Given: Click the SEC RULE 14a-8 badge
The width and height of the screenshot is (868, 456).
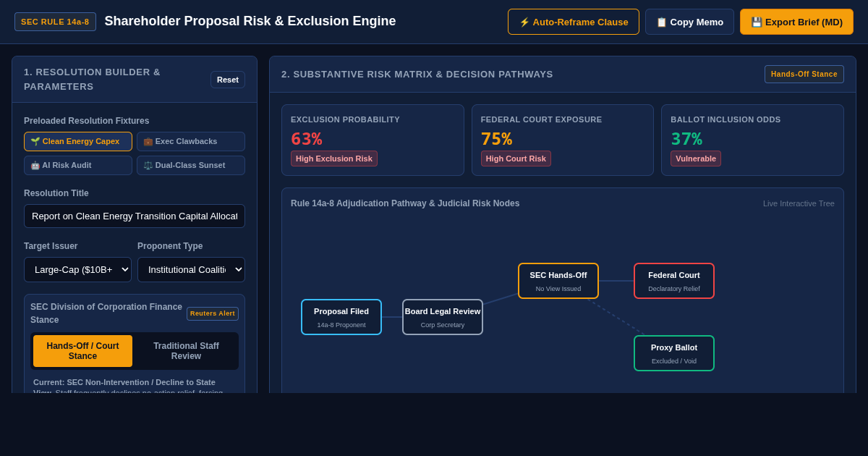Looking at the screenshot, I should (x=55, y=22).
